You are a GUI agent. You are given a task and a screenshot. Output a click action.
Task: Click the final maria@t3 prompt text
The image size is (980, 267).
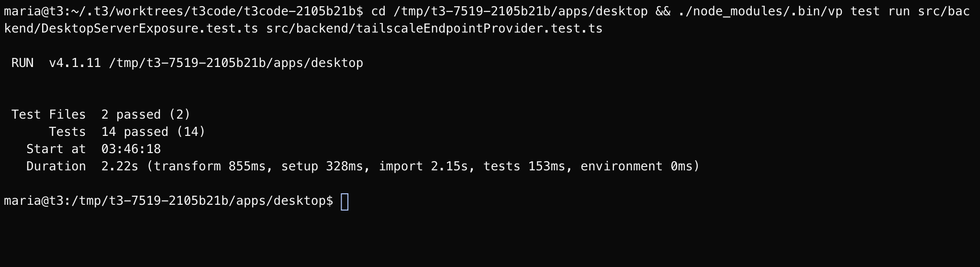(168, 201)
